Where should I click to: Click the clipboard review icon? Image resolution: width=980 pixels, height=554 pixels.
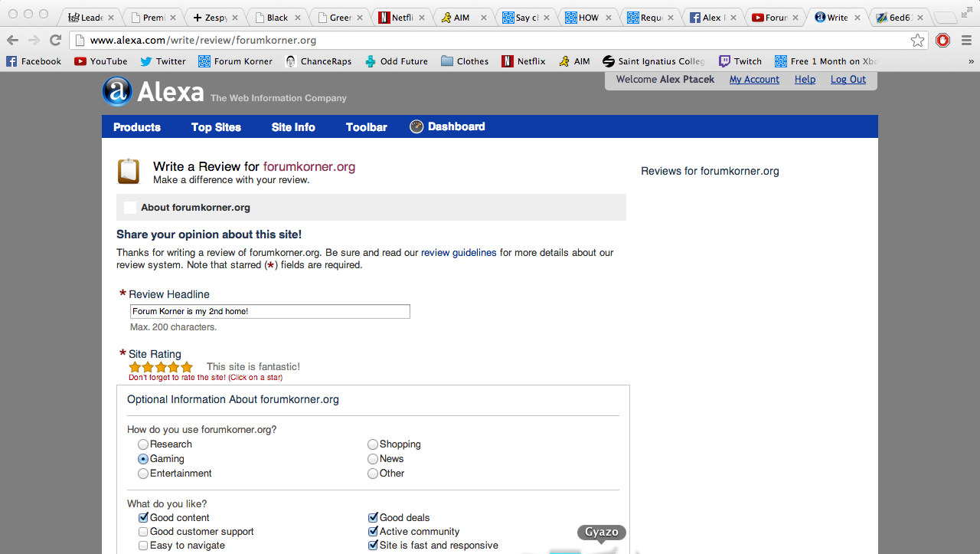tap(129, 171)
